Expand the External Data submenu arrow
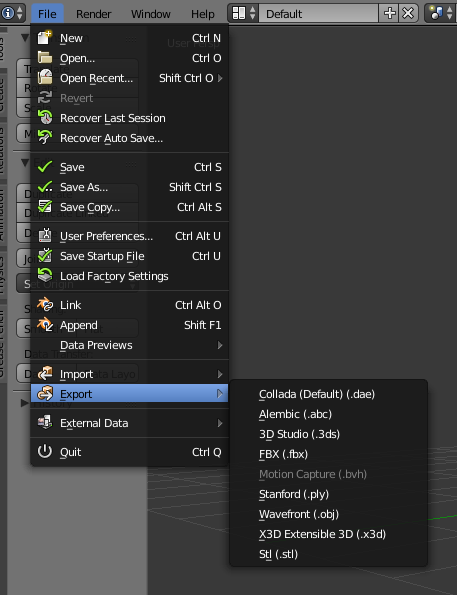 coord(220,423)
